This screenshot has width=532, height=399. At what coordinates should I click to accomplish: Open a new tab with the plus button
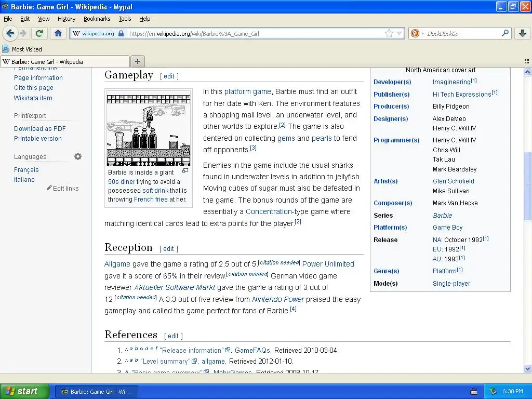137,61
